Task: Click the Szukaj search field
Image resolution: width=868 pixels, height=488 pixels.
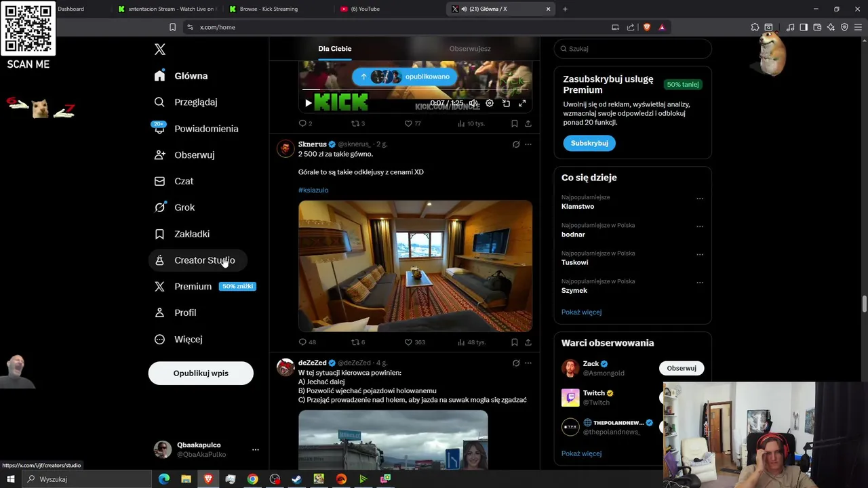Action: point(633,49)
